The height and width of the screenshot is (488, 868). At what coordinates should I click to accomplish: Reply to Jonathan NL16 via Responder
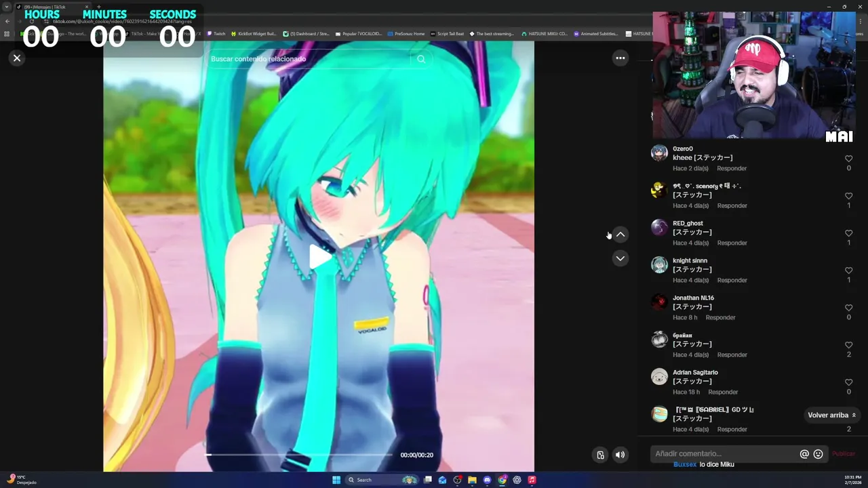[x=720, y=317]
